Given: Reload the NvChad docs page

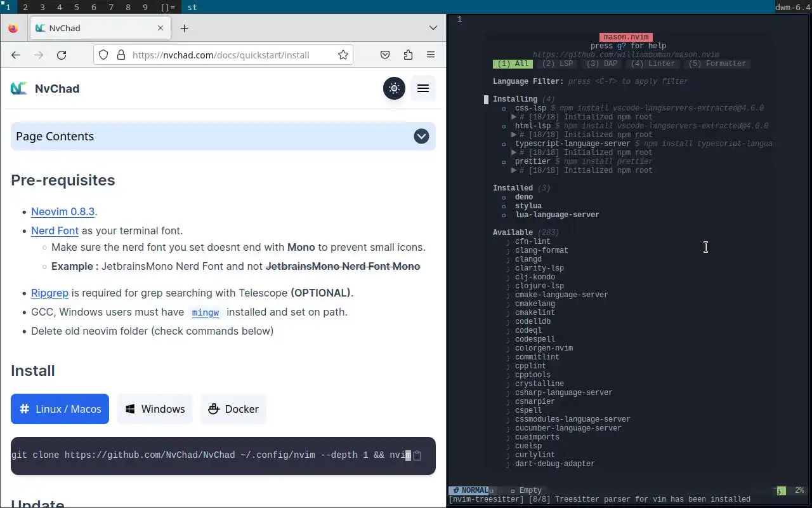Looking at the screenshot, I should pyautogui.click(x=62, y=55).
